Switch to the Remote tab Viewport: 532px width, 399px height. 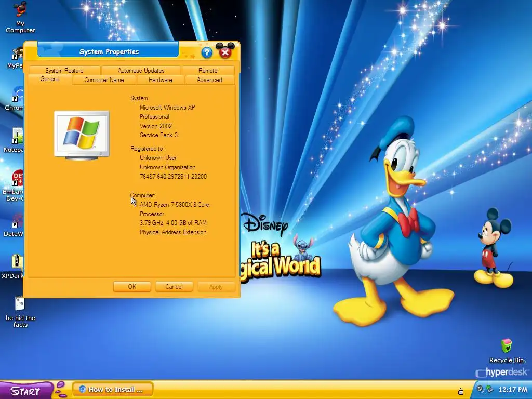pos(208,70)
